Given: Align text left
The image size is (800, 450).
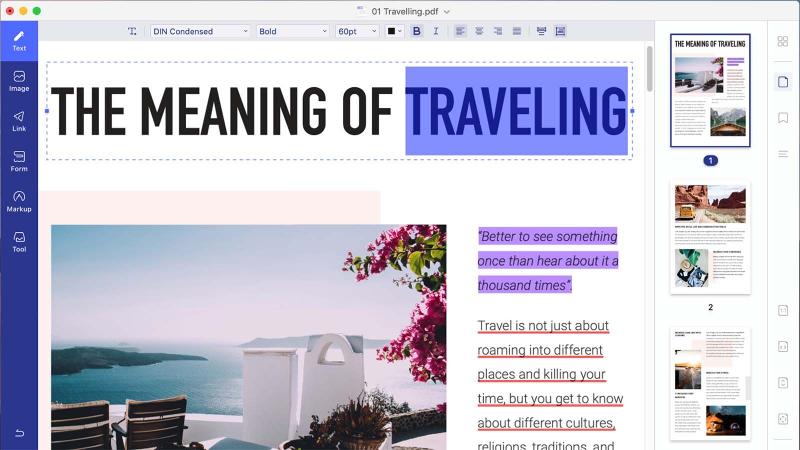Looking at the screenshot, I should pos(460,31).
